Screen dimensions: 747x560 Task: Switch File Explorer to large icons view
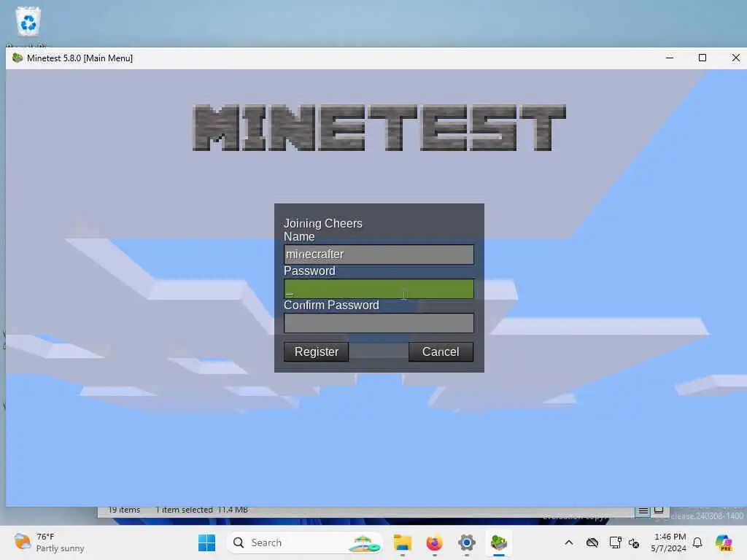click(659, 510)
